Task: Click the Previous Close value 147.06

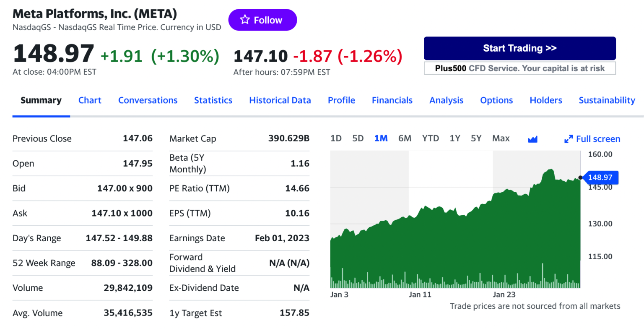Action: (138, 138)
